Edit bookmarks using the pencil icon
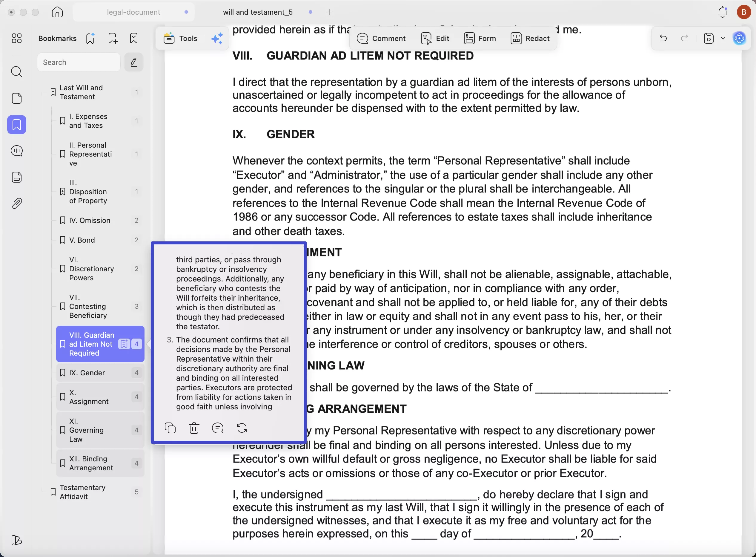 [x=133, y=62]
